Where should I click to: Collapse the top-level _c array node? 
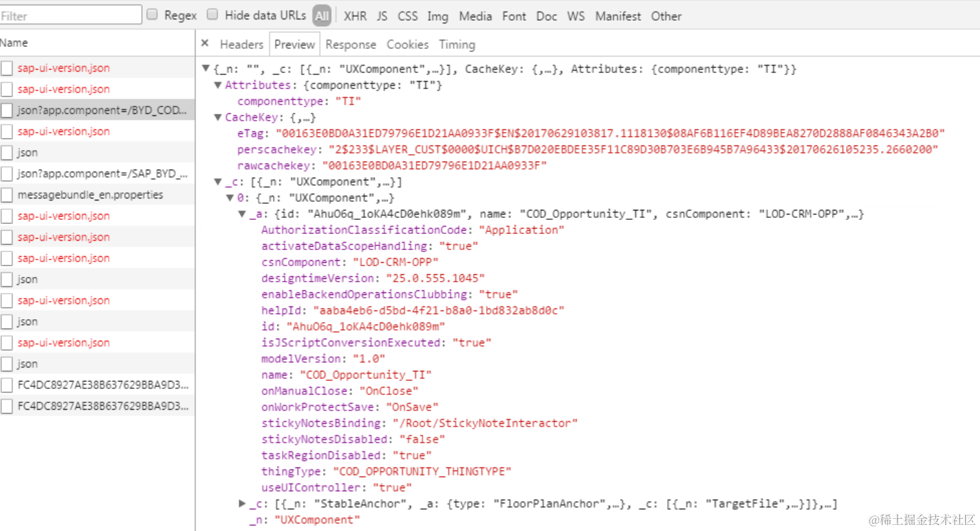click(218, 181)
